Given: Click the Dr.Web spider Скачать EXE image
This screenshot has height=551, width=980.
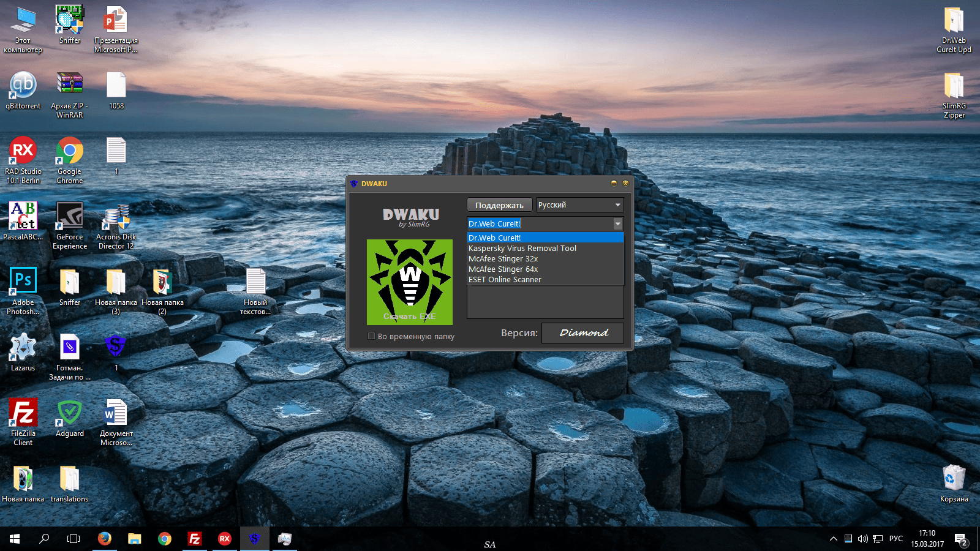Looking at the screenshot, I should (x=410, y=282).
